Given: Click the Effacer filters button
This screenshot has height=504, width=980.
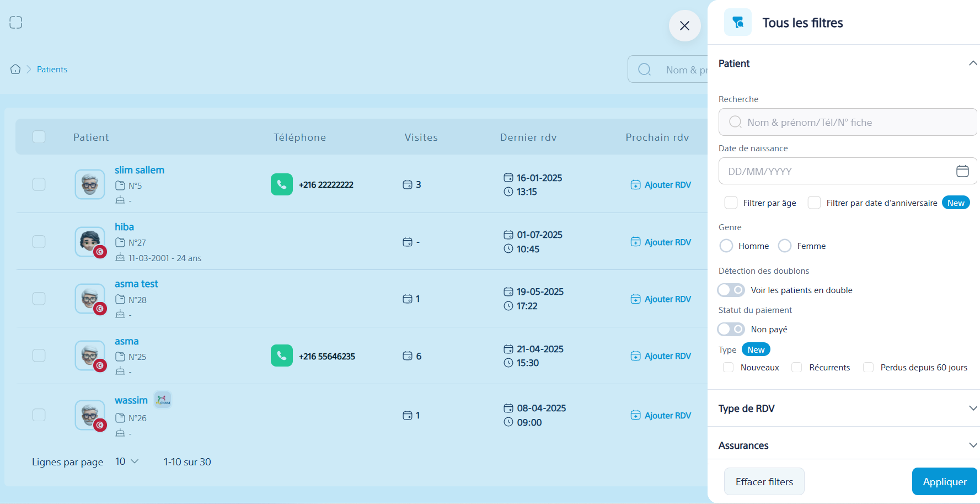Looking at the screenshot, I should pyautogui.click(x=764, y=481).
